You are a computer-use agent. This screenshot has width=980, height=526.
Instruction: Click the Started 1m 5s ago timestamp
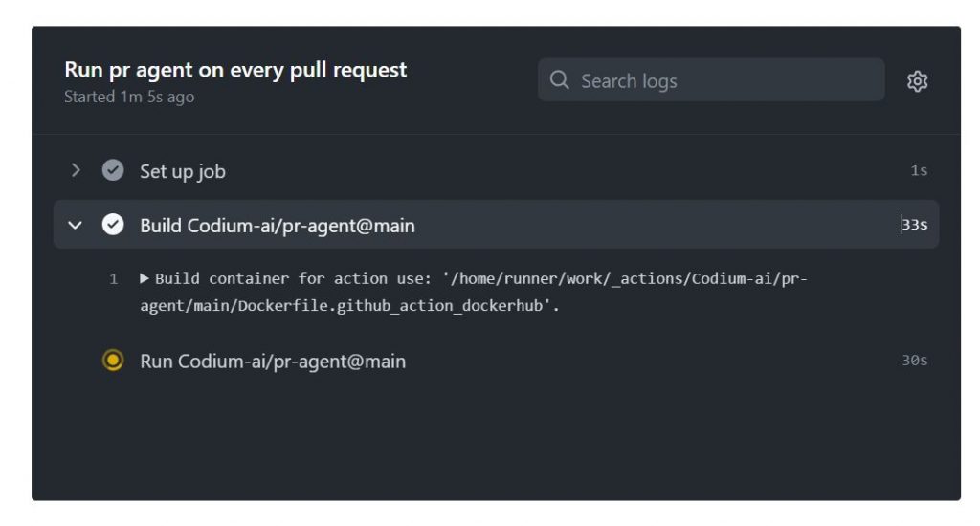pos(129,97)
